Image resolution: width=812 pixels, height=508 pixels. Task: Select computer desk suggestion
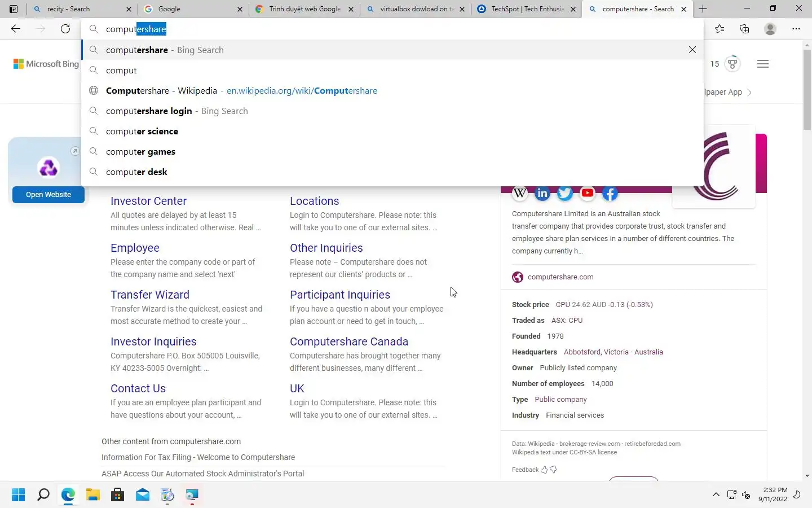[x=392, y=172]
